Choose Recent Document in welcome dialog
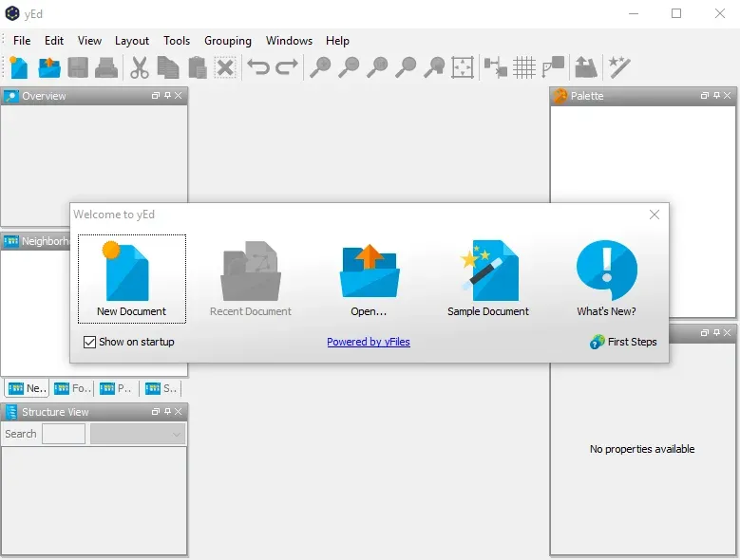Viewport: 740px width, 560px height. 251,279
